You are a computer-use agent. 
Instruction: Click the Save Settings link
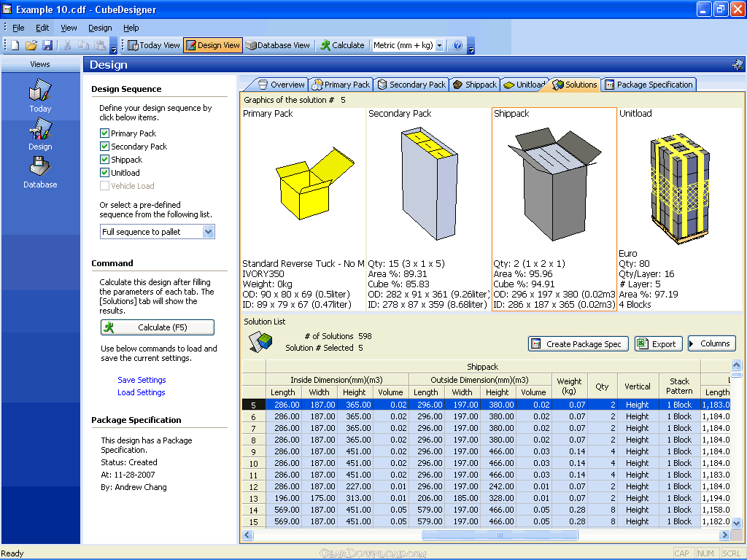[142, 380]
